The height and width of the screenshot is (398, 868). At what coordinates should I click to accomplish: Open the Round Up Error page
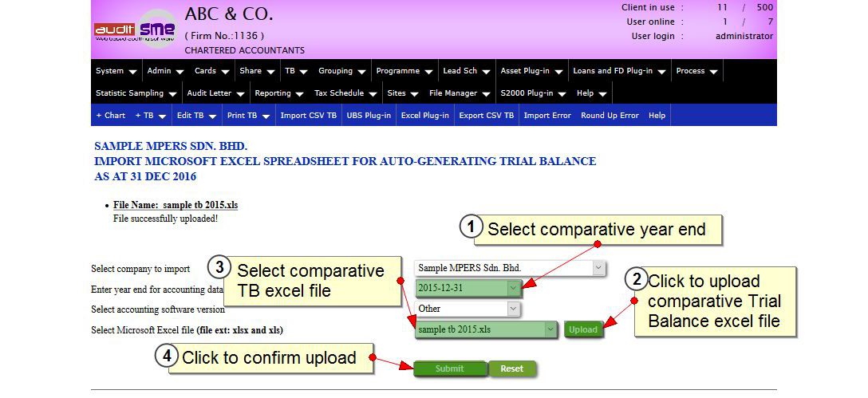(610, 116)
